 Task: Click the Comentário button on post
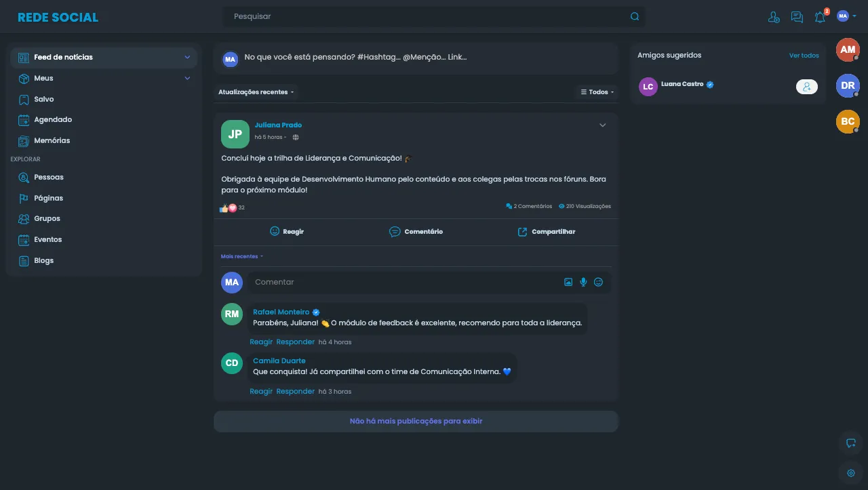416,231
